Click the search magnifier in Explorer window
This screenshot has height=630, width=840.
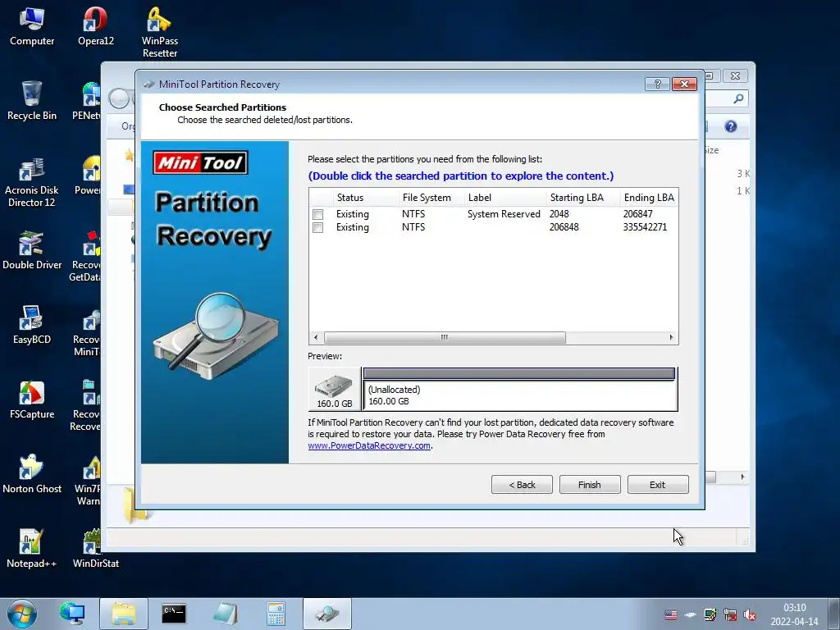tap(739, 98)
